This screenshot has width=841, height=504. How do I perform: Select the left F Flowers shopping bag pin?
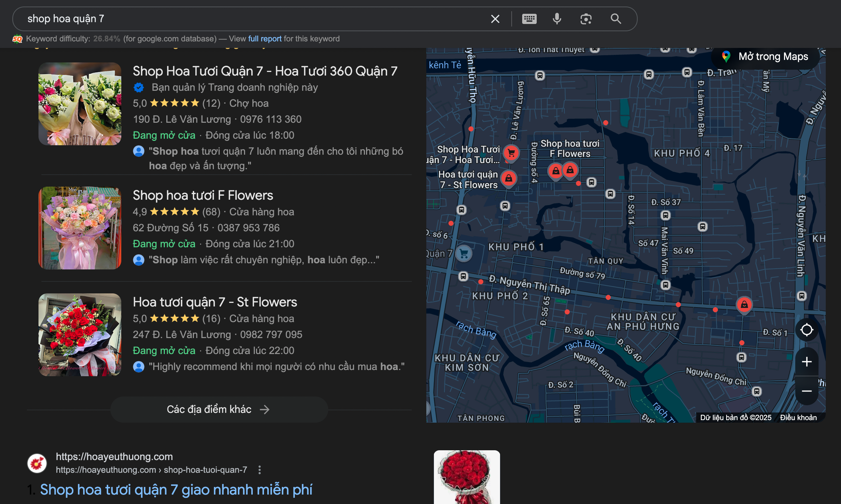(x=556, y=171)
